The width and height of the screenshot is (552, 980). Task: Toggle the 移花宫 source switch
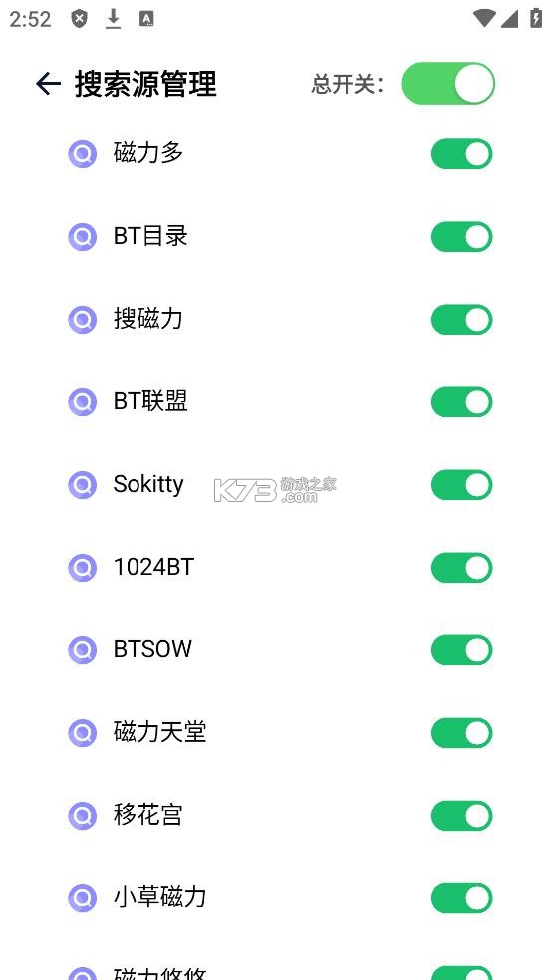[x=462, y=816]
